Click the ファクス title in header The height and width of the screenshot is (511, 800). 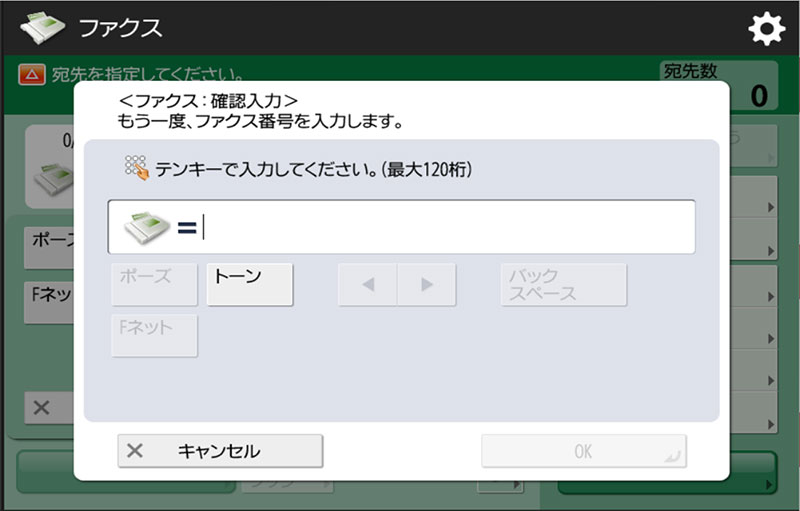[120, 28]
